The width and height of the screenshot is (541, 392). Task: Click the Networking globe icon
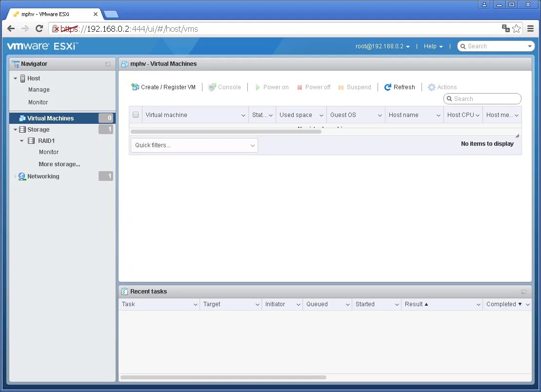click(x=22, y=176)
